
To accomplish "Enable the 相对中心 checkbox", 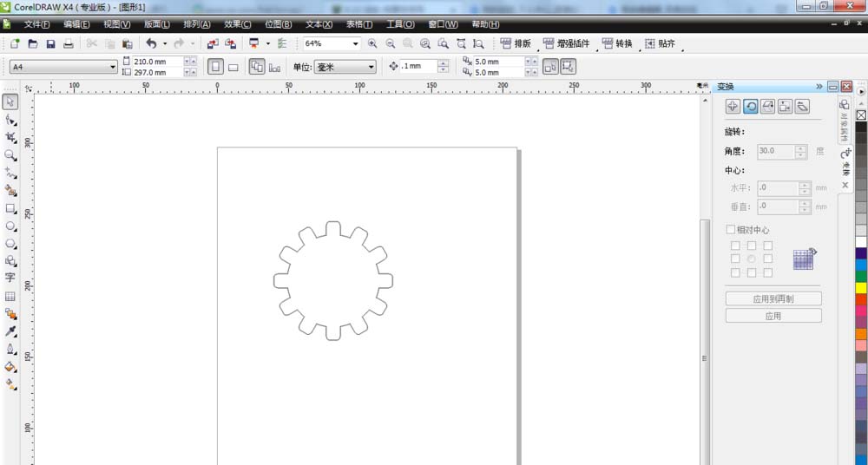I will point(731,230).
